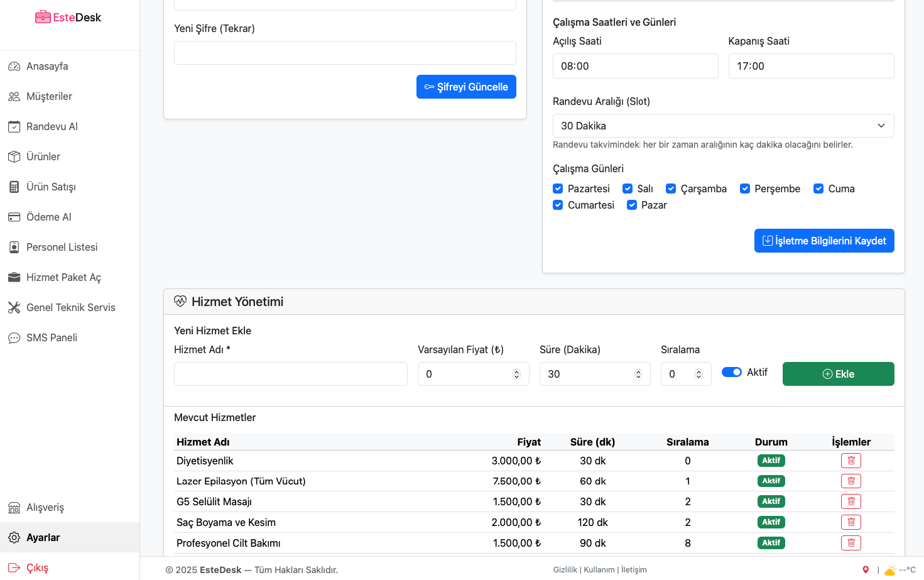Click the weather icon in footer
This screenshot has height=580, width=924.
coord(890,570)
